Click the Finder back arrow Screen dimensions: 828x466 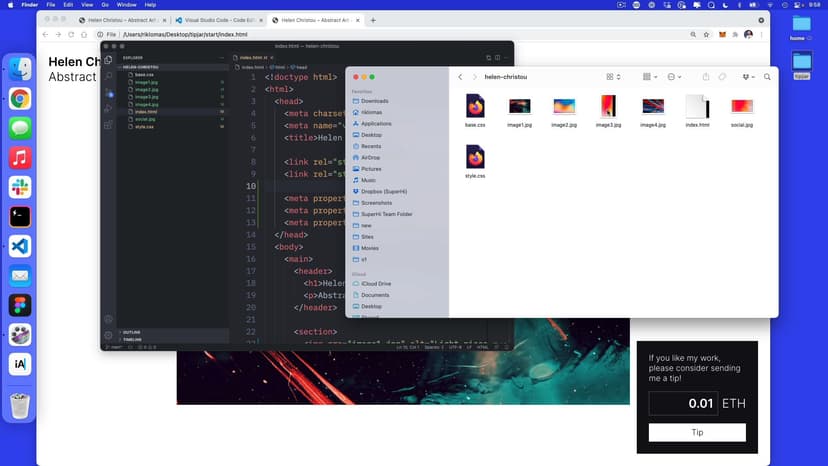(x=460, y=77)
